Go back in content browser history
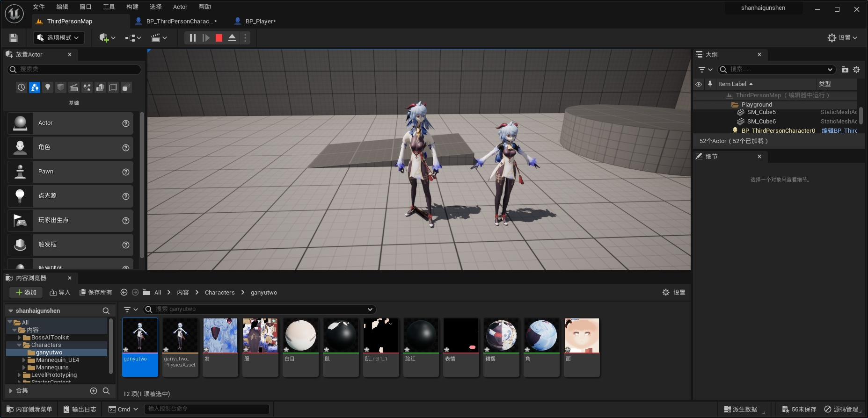868x418 pixels. [x=124, y=293]
